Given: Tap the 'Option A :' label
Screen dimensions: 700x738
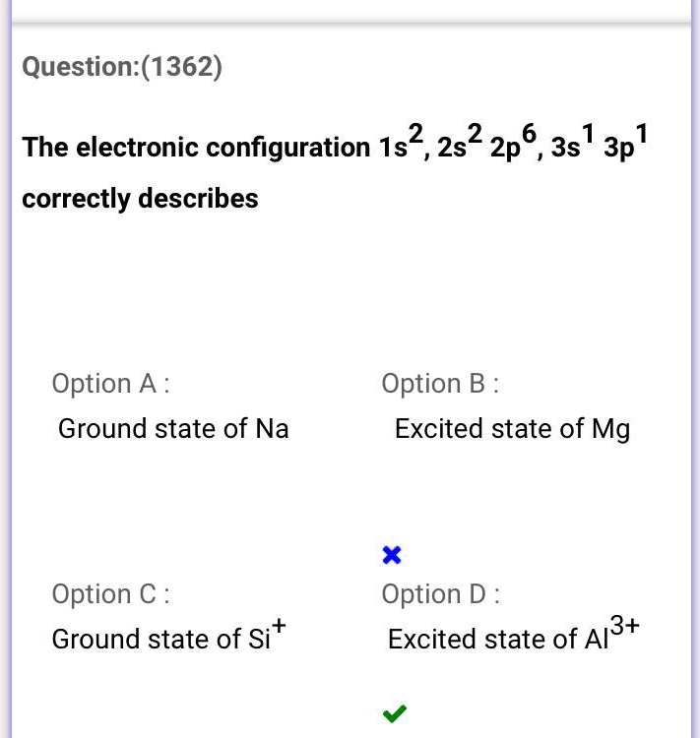Looking at the screenshot, I should [x=110, y=383].
